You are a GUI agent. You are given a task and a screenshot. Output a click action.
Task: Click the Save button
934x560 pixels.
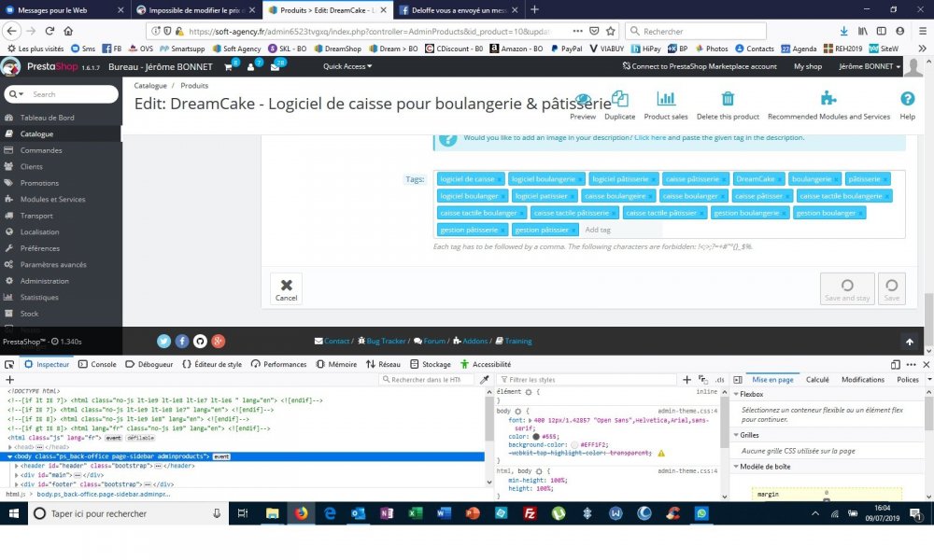coord(892,289)
